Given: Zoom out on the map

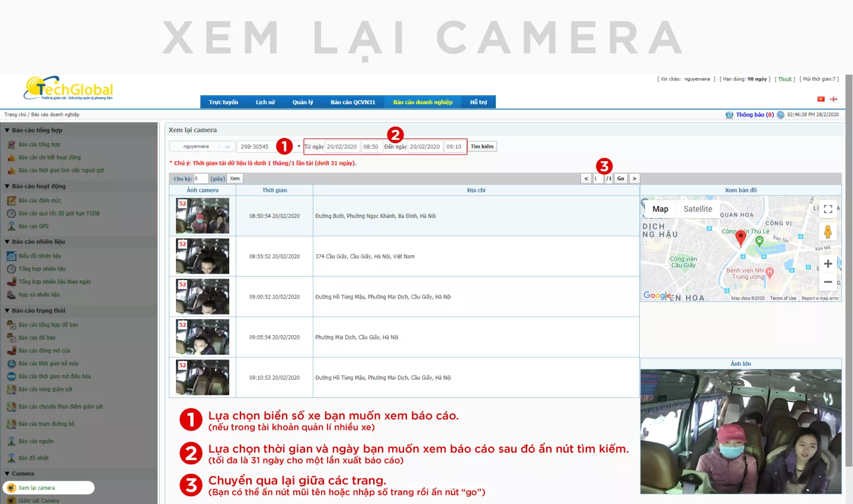Looking at the screenshot, I should (x=828, y=282).
